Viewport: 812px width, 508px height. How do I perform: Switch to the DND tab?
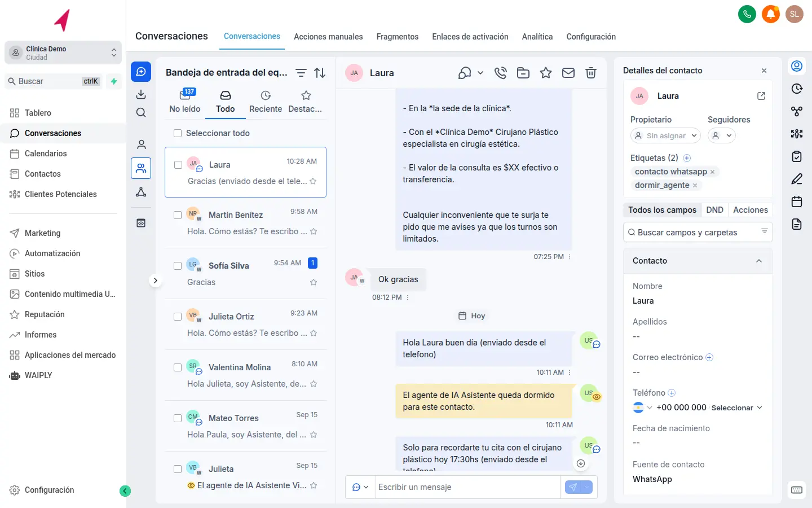(714, 210)
